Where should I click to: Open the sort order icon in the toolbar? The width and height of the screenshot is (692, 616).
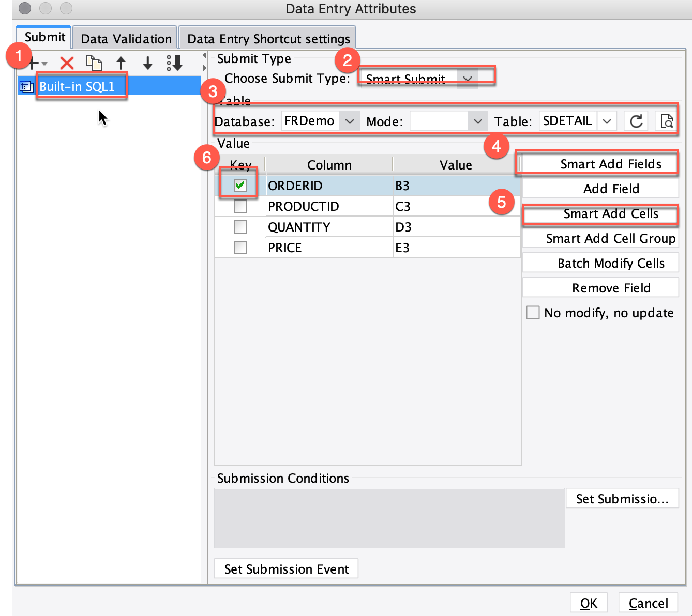174,63
